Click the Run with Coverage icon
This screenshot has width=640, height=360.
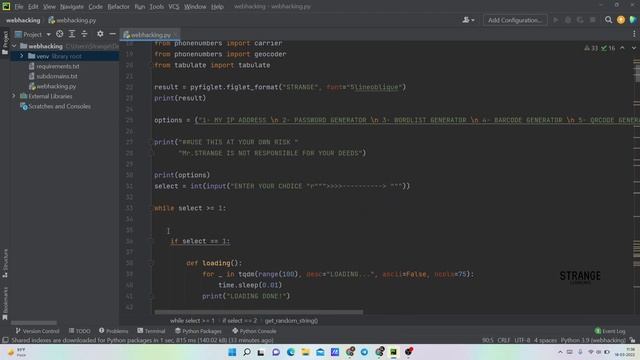(x=580, y=20)
